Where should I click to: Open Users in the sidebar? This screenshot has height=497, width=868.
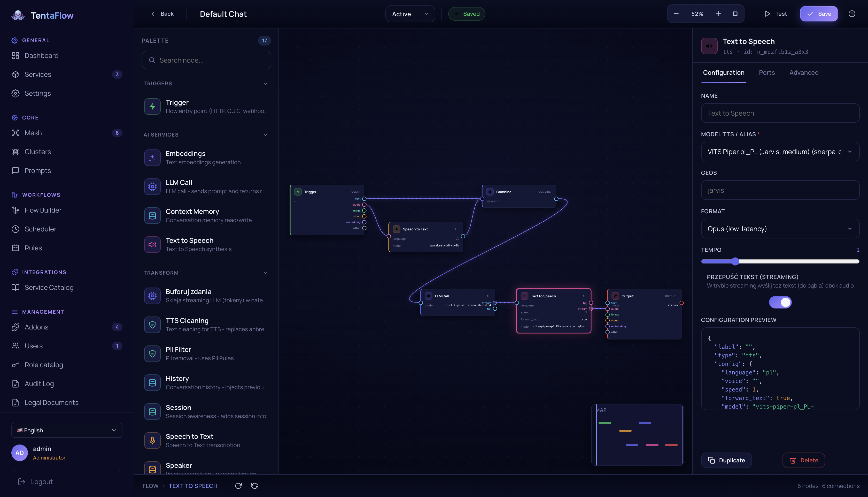67,346
